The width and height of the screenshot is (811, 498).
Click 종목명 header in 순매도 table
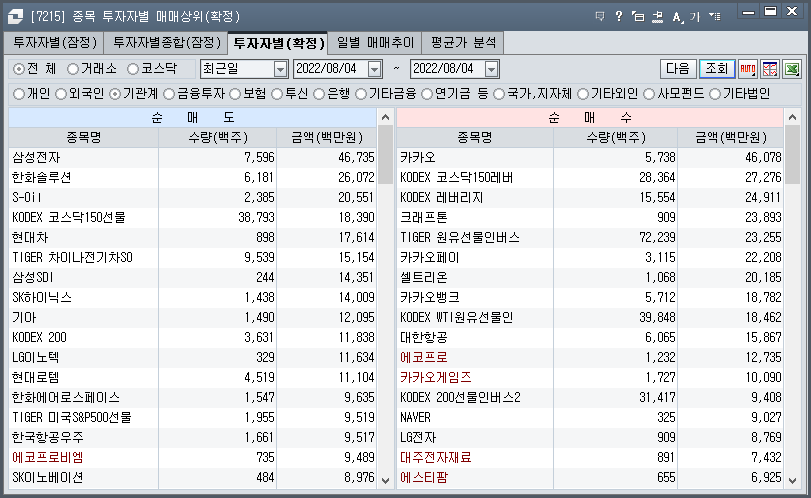83,138
